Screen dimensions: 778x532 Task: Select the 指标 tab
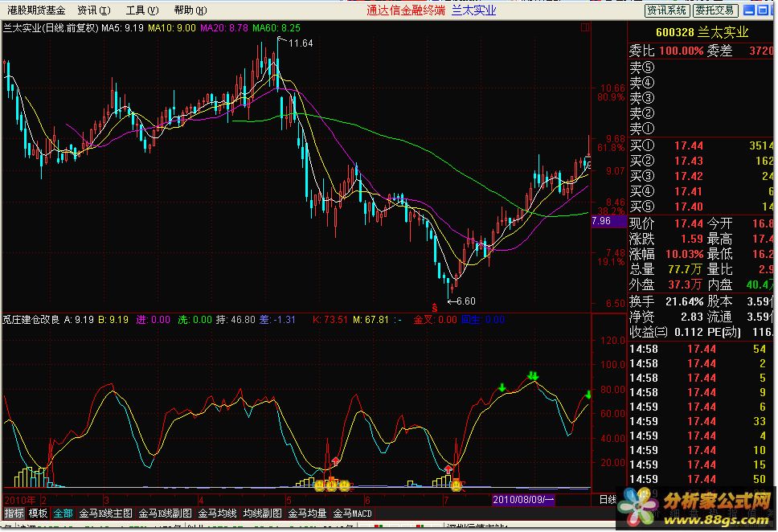point(14,514)
